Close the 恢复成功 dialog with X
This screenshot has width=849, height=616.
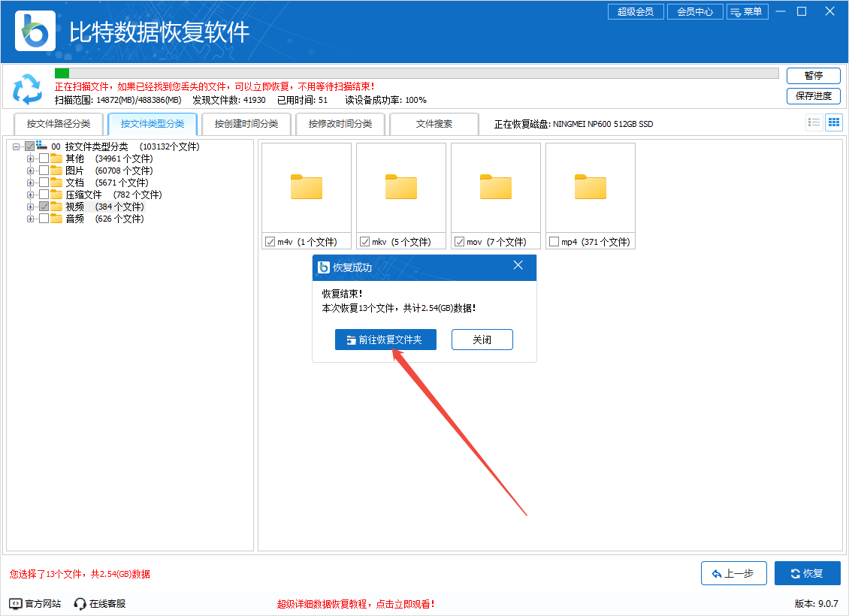coord(518,265)
